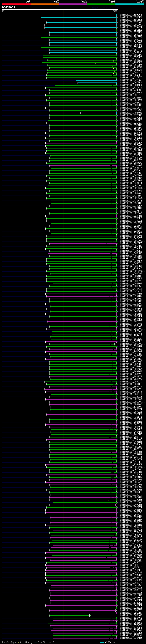Select hit label UniRef100_B6WUL8
Screen dimensions: 146x644
[x=131, y=75]
